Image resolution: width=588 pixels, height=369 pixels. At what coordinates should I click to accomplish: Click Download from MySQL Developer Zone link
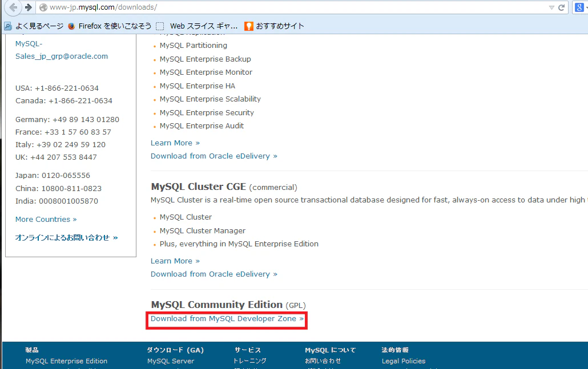[x=227, y=318]
